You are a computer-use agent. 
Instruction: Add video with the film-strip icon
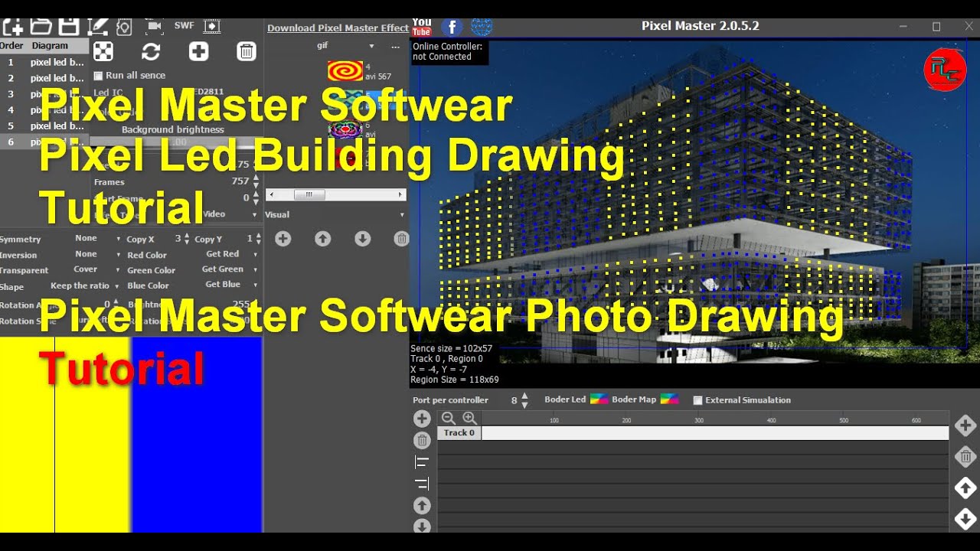212,26
